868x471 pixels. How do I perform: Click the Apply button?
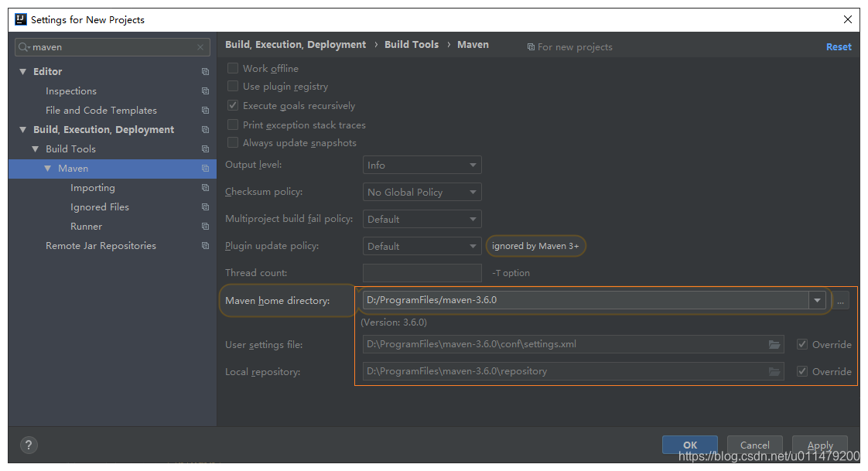point(820,445)
